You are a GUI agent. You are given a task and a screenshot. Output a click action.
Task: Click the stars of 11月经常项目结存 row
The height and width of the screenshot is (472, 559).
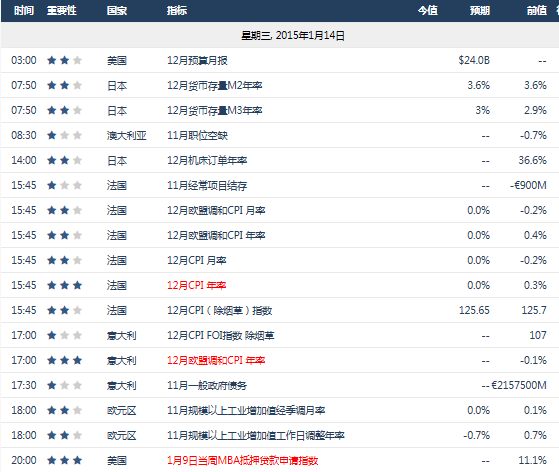(65, 185)
